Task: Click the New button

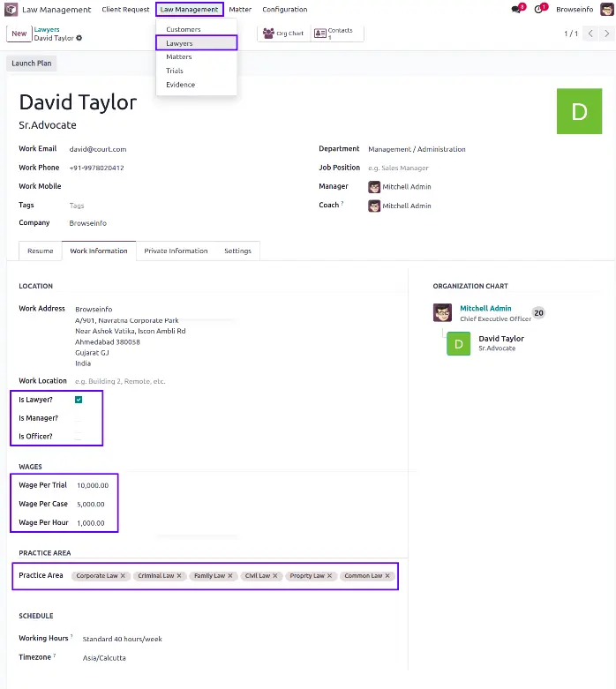Action: click(19, 34)
